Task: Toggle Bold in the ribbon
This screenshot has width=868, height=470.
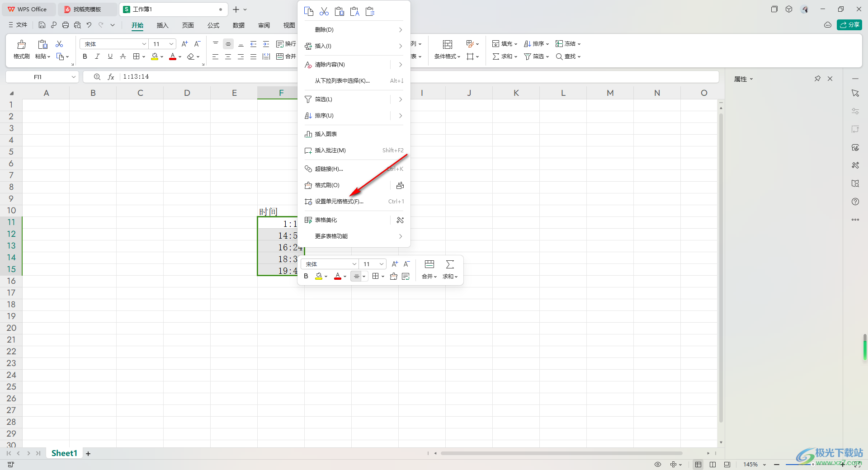Action: (85, 56)
